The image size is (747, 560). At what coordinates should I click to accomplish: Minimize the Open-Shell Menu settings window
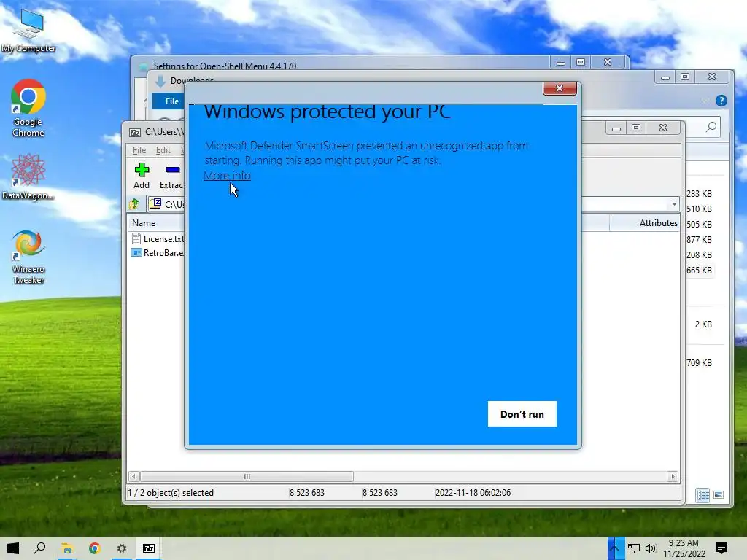(x=561, y=63)
